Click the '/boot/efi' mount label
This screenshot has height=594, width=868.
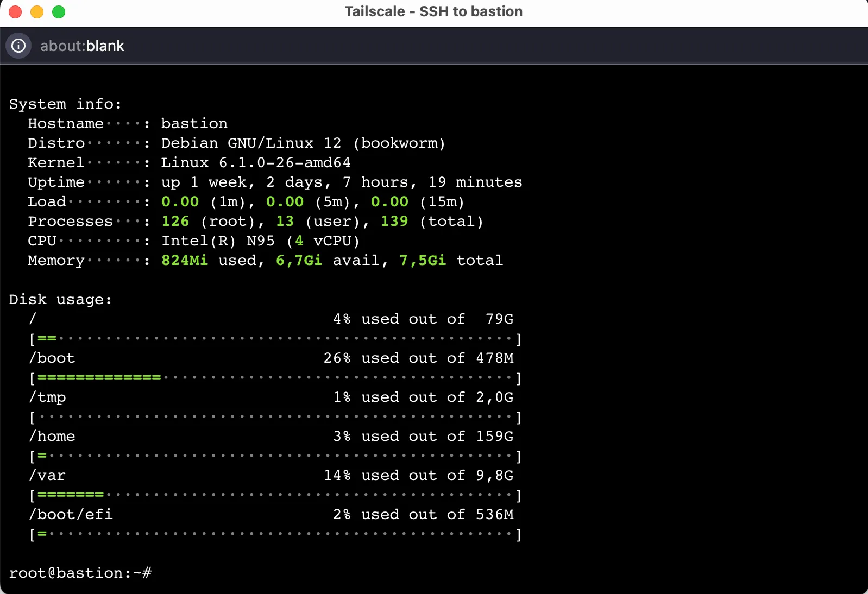click(71, 514)
